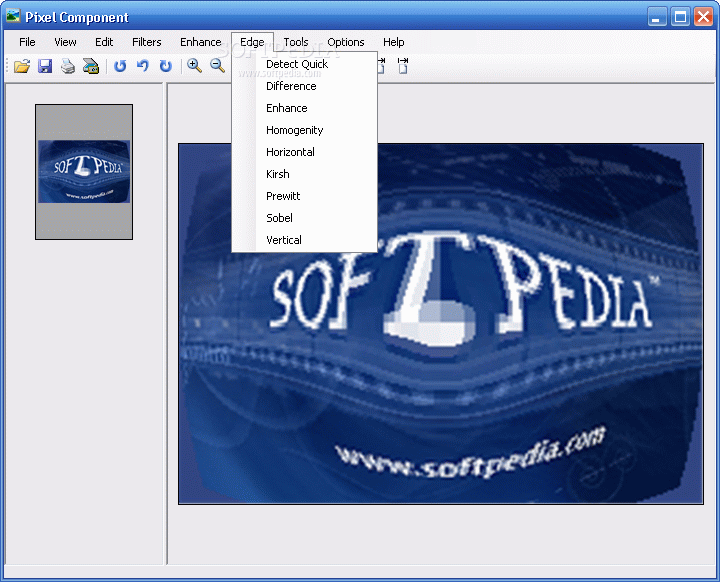Viewport: 720px width, 582px height.
Task: Click the main Softpedia image canvas
Action: [x=441, y=324]
